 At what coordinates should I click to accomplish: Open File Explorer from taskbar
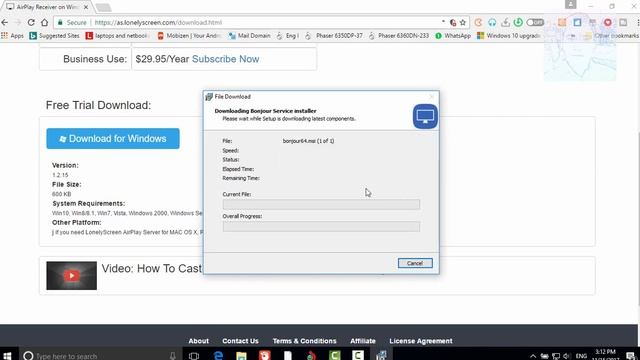[241, 356]
